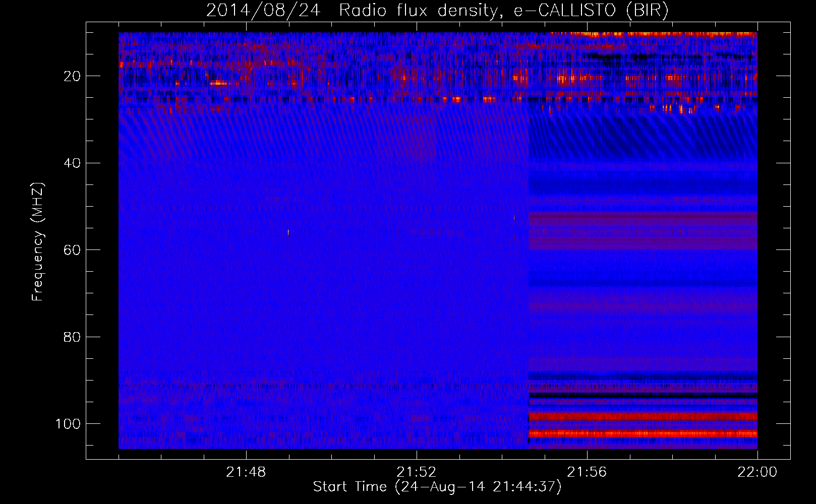Click the 22:00 time tick label
The image size is (816, 504).
(x=757, y=472)
